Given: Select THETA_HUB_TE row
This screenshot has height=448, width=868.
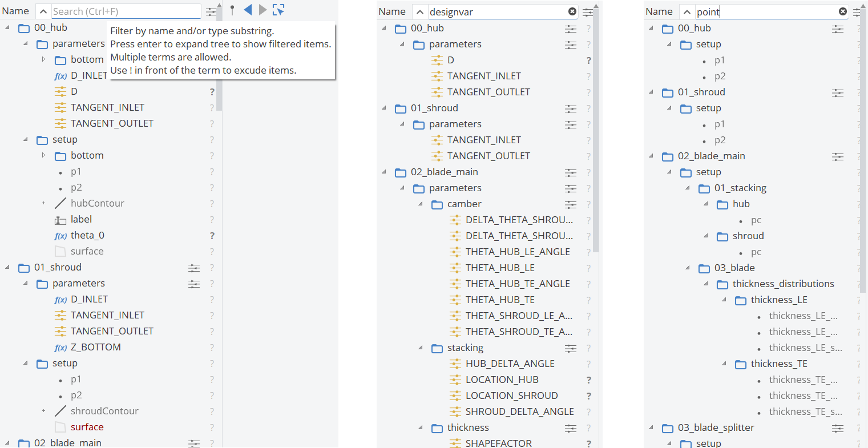Looking at the screenshot, I should click(500, 300).
